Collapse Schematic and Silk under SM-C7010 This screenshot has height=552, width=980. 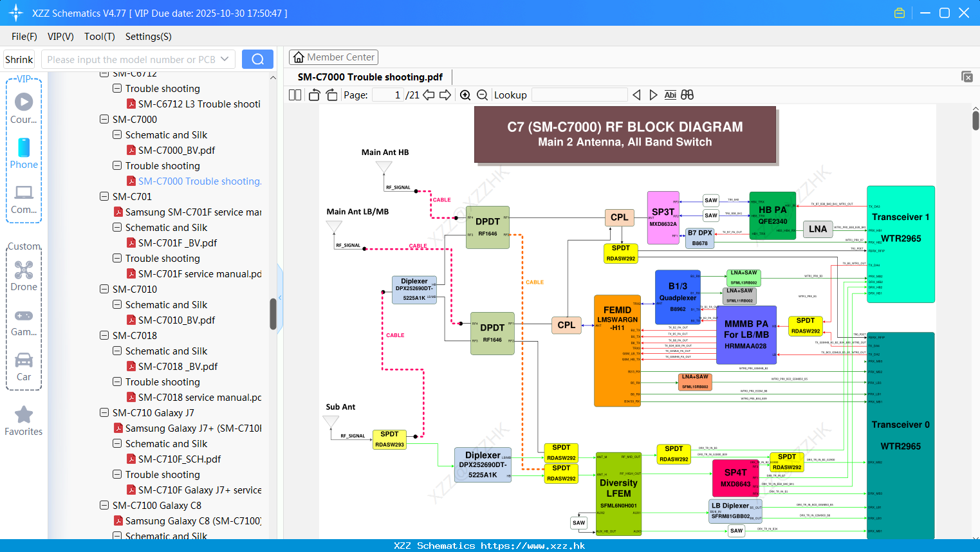pos(117,304)
